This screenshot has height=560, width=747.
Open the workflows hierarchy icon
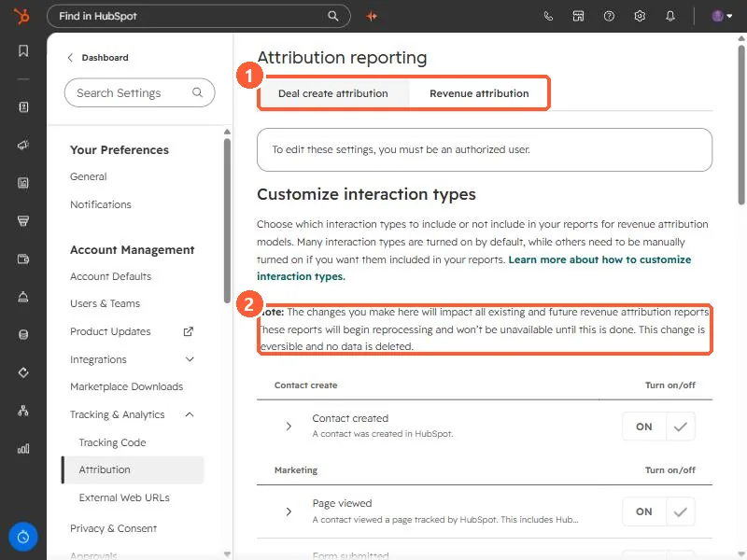(x=23, y=411)
